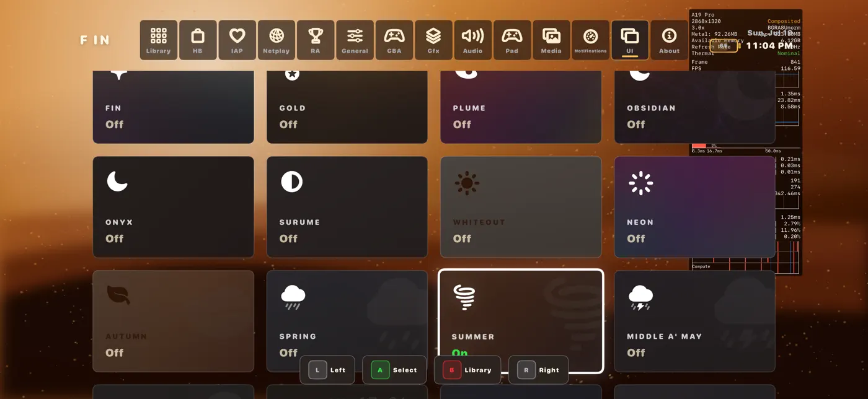Open the Gfx layers tab
This screenshot has width=868, height=399.
(x=433, y=40)
